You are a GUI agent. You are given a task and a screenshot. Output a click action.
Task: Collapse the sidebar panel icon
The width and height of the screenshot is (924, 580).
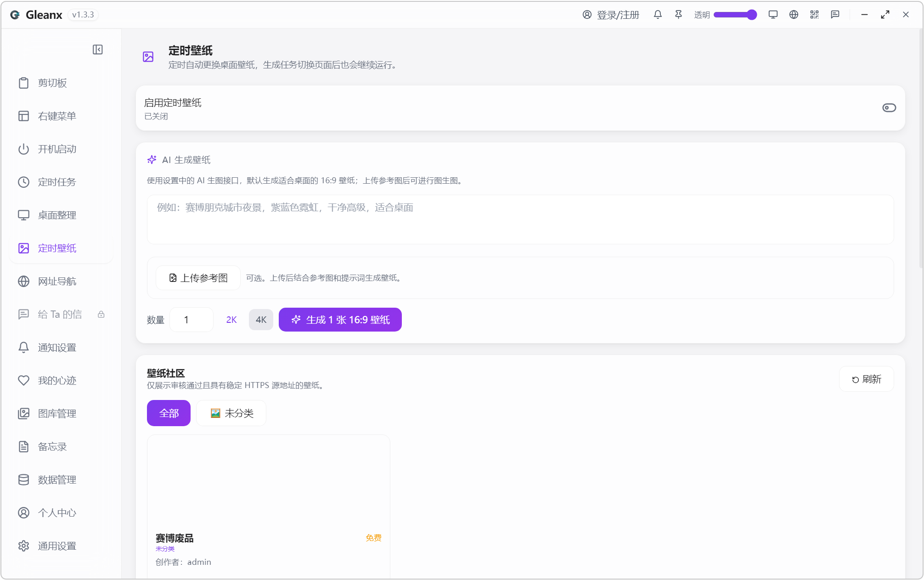98,50
